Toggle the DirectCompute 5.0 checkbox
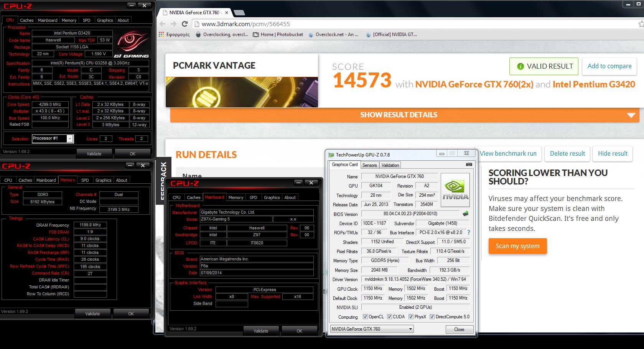Viewport: 644px width, 349px height. click(432, 317)
